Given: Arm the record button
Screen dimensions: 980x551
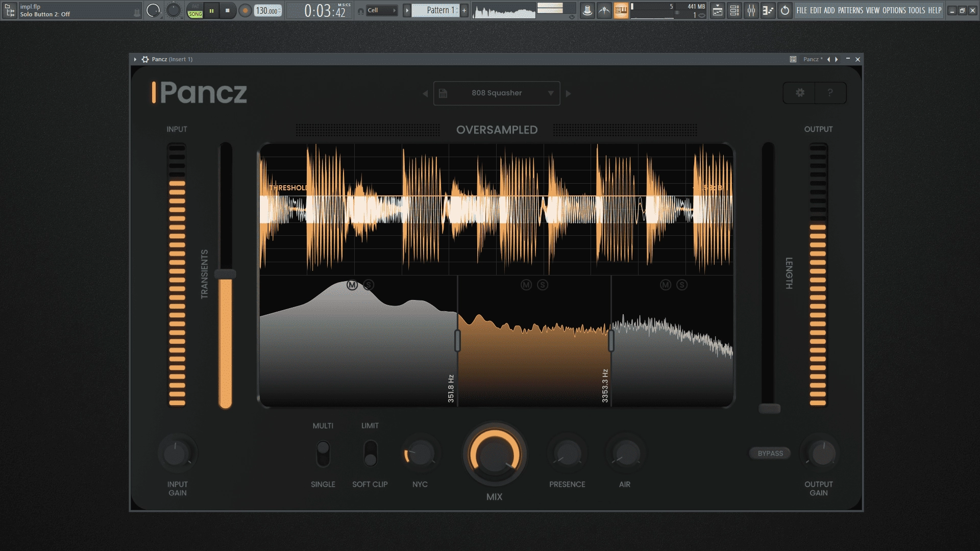Looking at the screenshot, I should pyautogui.click(x=246, y=10).
